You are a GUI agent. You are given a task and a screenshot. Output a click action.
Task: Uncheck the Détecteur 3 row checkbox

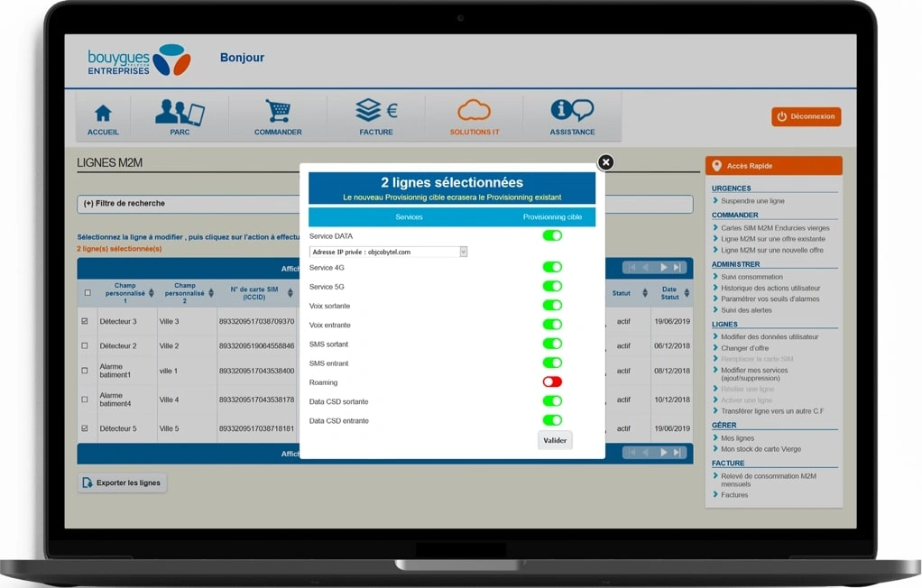pos(86,321)
